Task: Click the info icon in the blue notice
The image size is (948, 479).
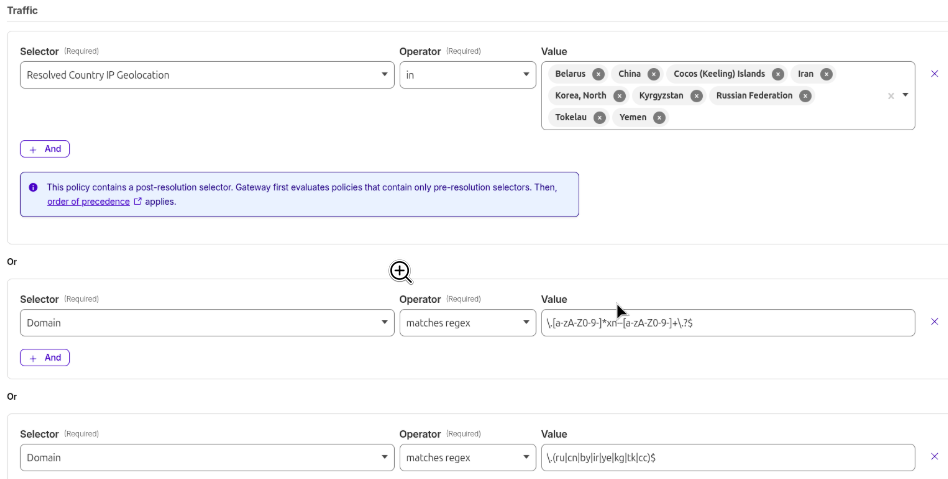Action: tap(33, 187)
